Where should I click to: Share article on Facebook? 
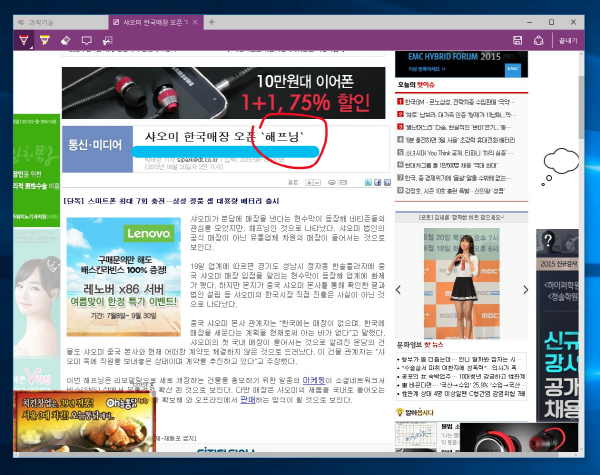pos(378,183)
